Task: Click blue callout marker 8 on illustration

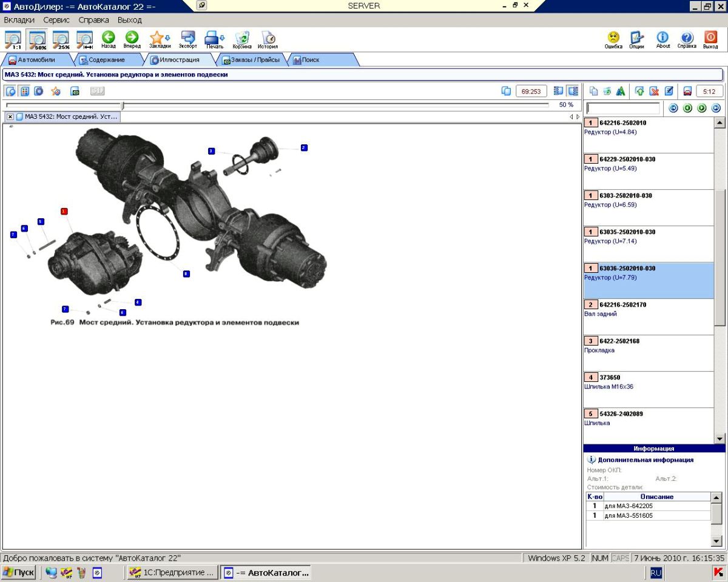Action: pyautogui.click(x=186, y=274)
